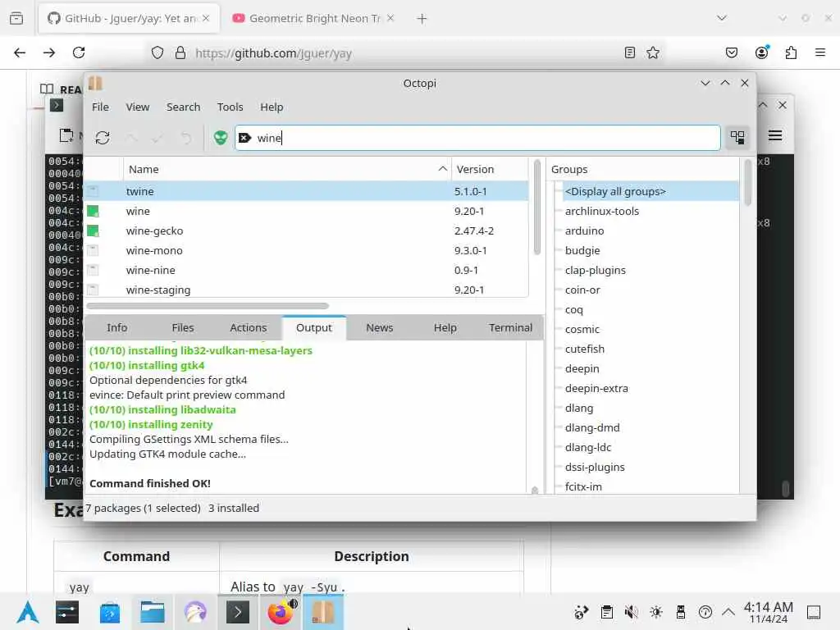Open the file manager from taskbar
Image resolution: width=840 pixels, height=630 pixels.
(152, 612)
